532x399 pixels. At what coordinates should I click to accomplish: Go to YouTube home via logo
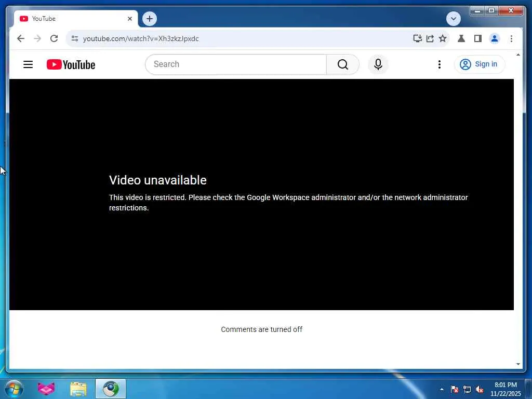tap(71, 64)
